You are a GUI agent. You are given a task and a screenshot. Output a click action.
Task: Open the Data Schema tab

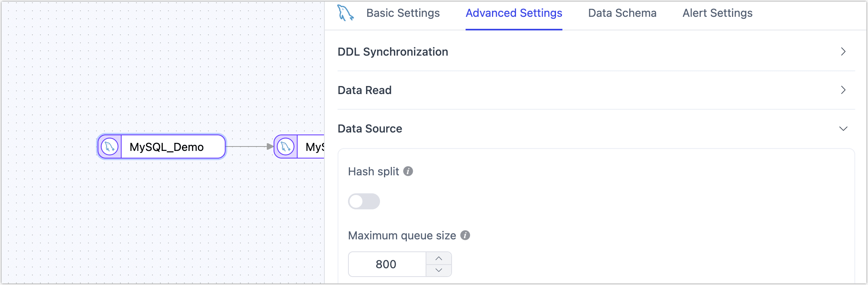pyautogui.click(x=622, y=13)
